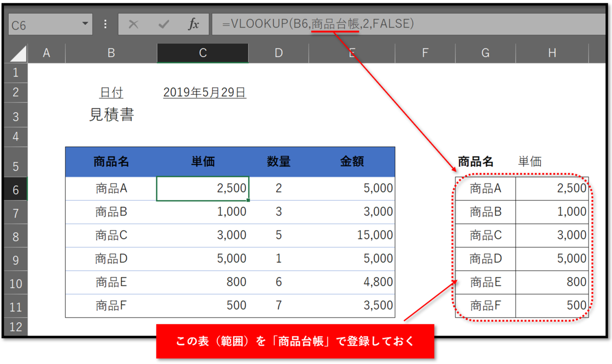612x364 pixels.
Task: Select the 商品名 header cell in the blue row
Action: click(x=111, y=161)
